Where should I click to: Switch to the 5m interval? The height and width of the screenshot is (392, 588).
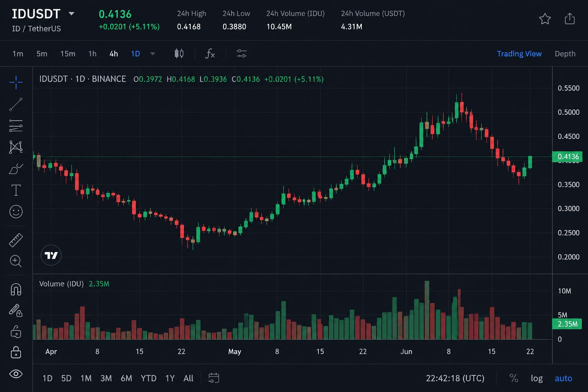click(x=42, y=54)
